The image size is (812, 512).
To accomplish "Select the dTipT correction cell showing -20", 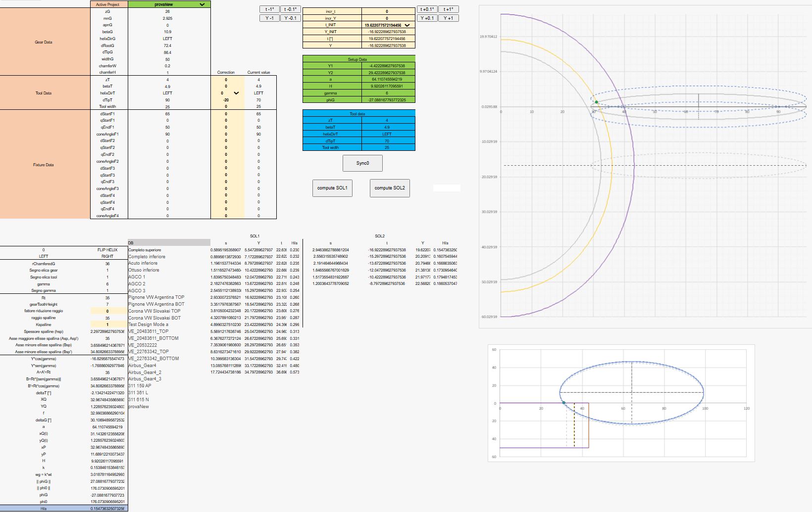I will pyautogui.click(x=226, y=100).
